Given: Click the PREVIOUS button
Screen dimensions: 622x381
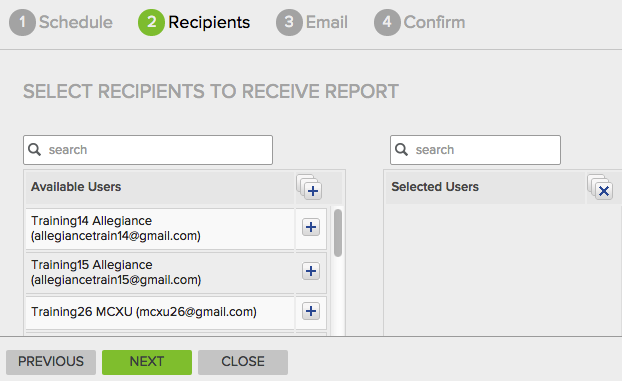Looking at the screenshot, I should pyautogui.click(x=51, y=362).
